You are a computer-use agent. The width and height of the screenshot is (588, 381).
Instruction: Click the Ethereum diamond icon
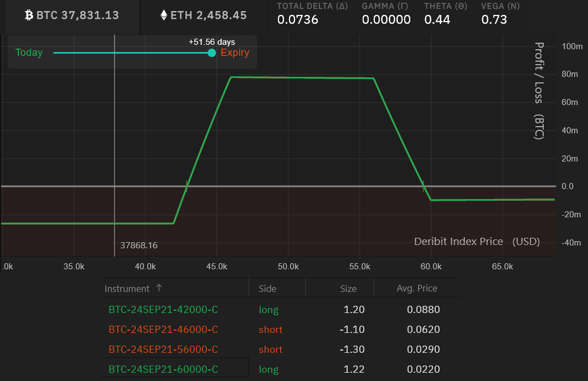point(163,15)
